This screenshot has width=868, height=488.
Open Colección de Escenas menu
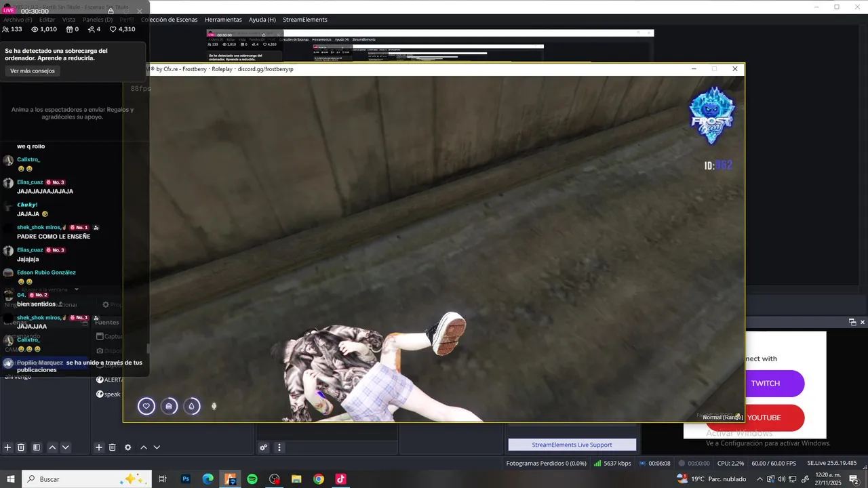pyautogui.click(x=170, y=20)
